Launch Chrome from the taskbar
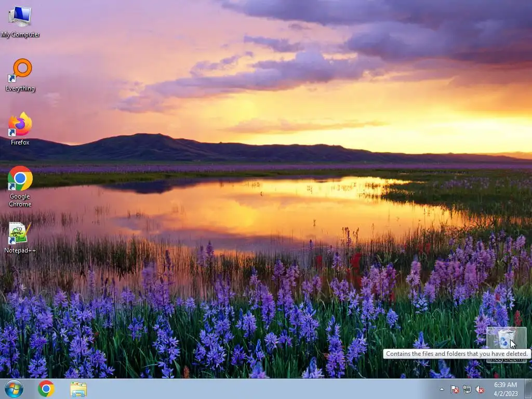Viewport: 532px width, 399px height. [46, 389]
